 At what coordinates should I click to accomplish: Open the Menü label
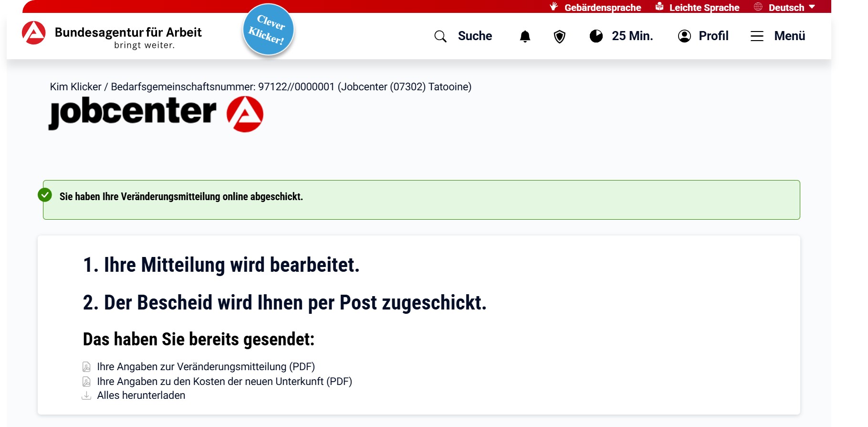789,36
